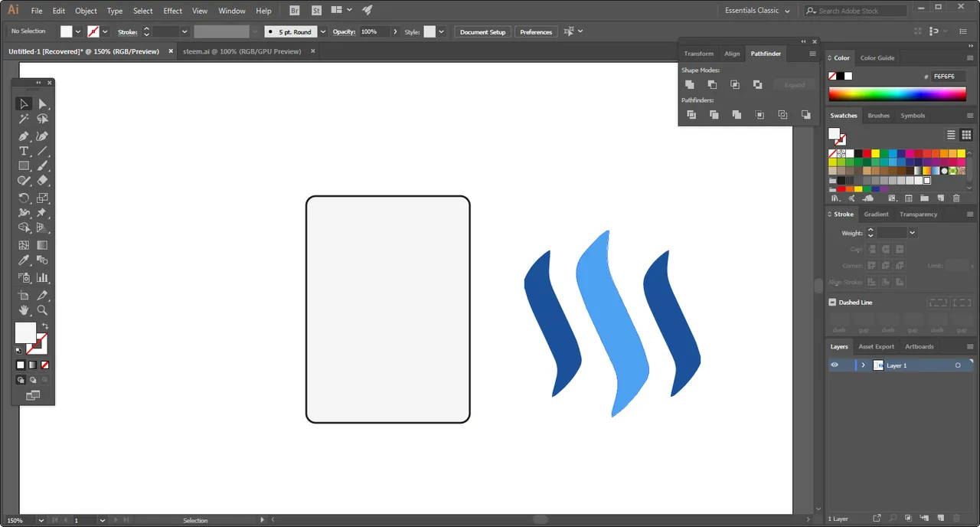The height and width of the screenshot is (527, 980).
Task: Enable Draw Behind mode
Action: (x=33, y=380)
